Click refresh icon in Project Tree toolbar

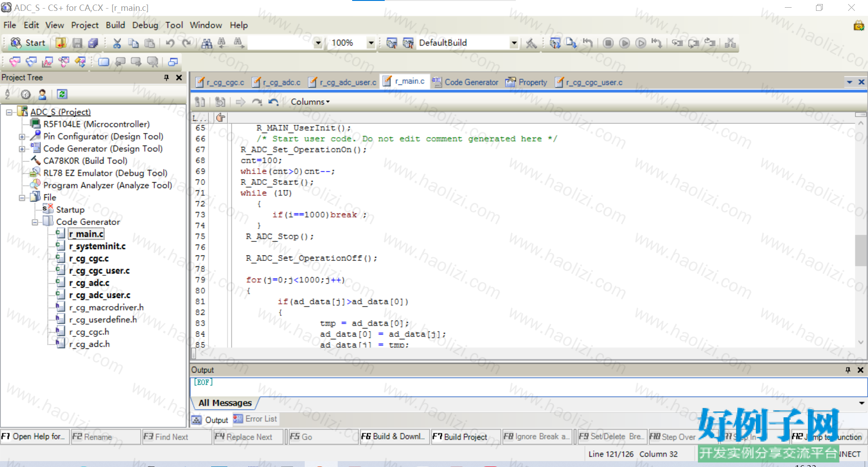click(x=62, y=94)
